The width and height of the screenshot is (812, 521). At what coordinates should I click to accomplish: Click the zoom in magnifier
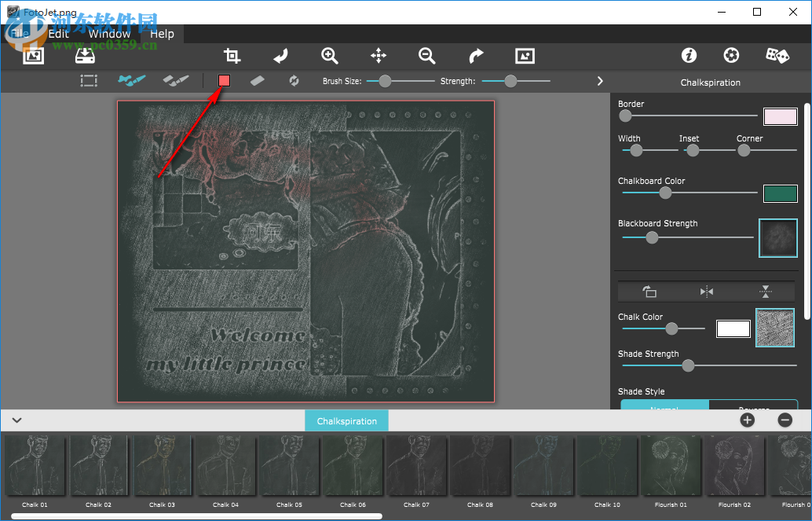click(330, 56)
